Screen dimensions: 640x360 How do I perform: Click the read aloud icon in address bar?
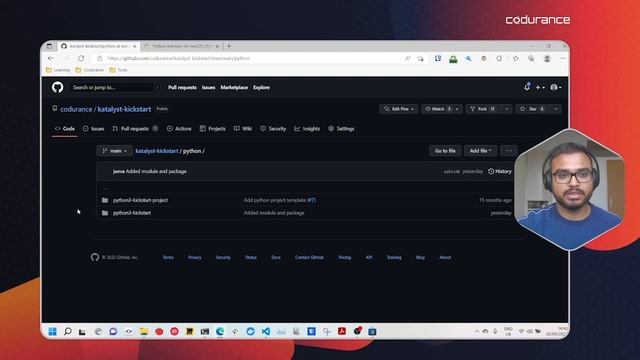click(407, 59)
